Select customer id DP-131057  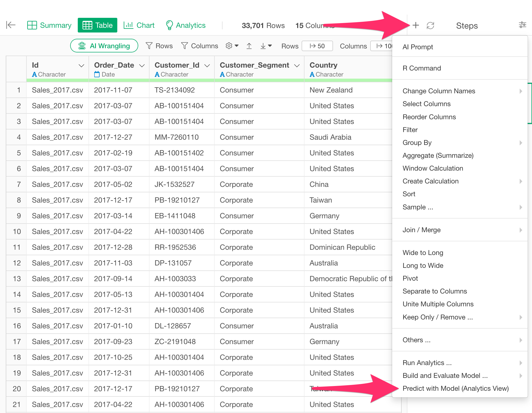pyautogui.click(x=182, y=263)
